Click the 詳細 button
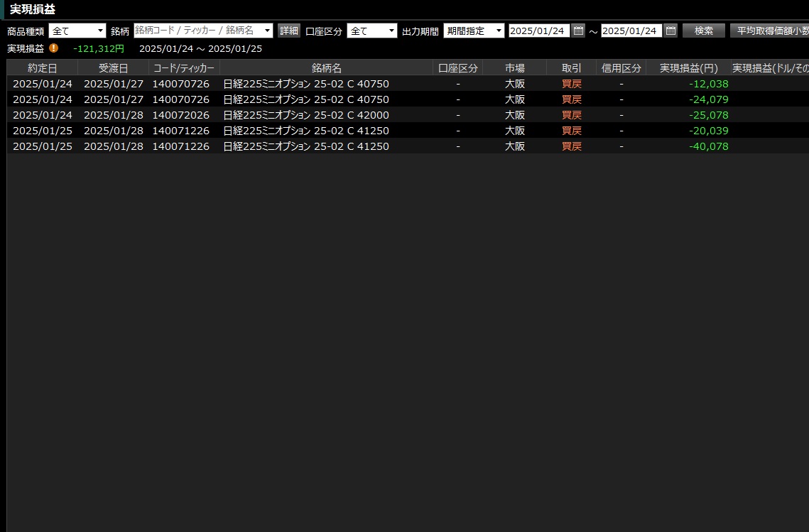The image size is (809, 532). pyautogui.click(x=289, y=31)
